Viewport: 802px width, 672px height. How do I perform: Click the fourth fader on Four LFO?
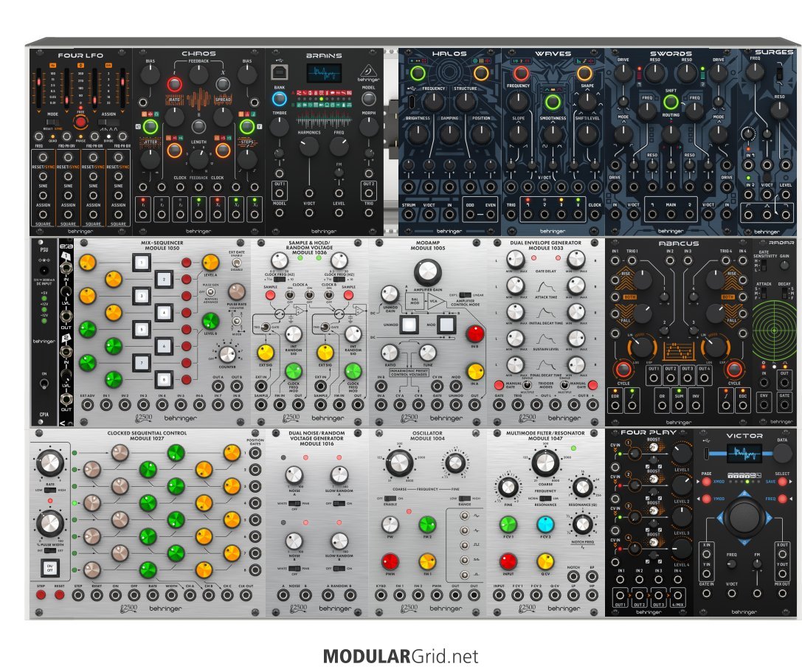122,89
